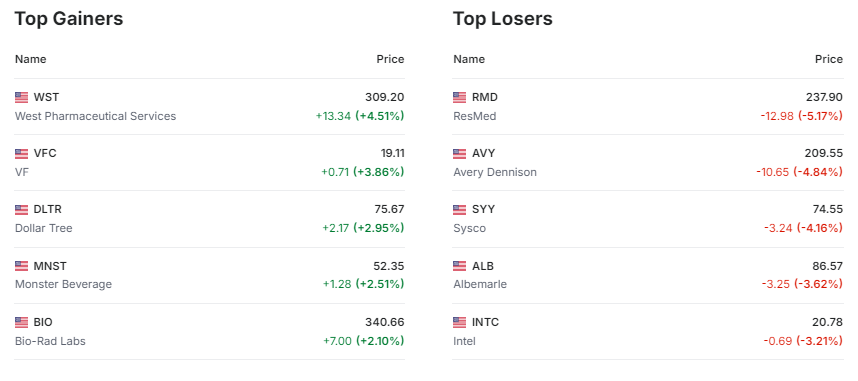
Task: Open Avery Dennison stock page
Action: (495, 172)
